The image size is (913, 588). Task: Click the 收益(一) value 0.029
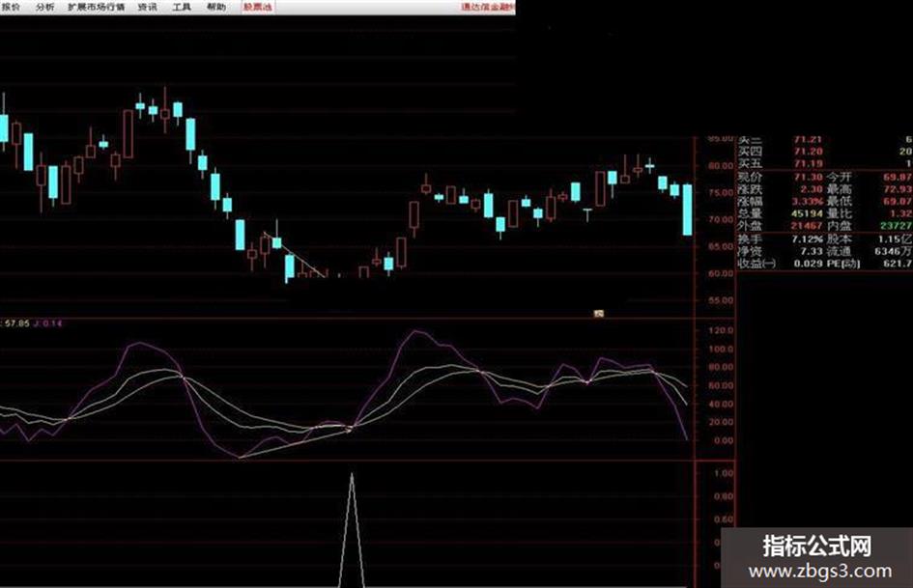(x=809, y=264)
